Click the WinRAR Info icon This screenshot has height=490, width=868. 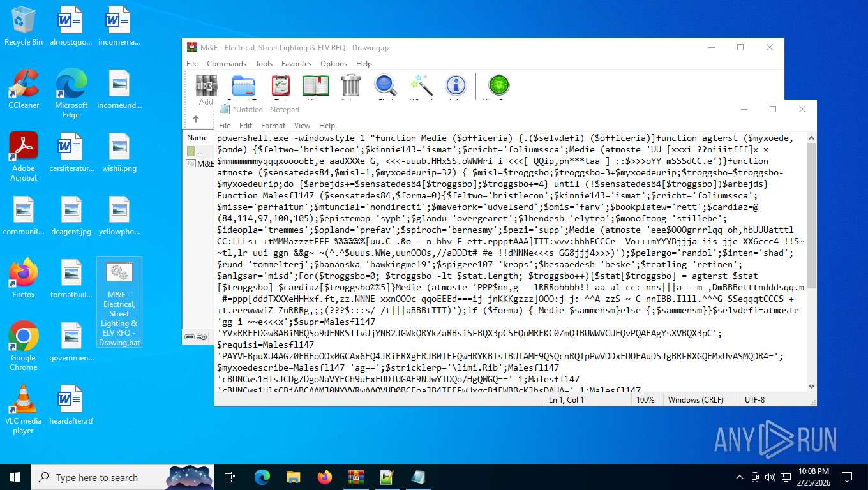coord(456,85)
